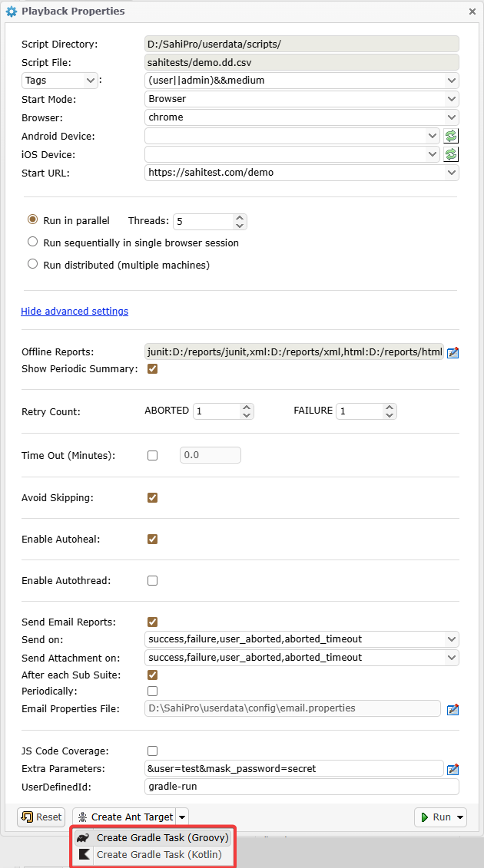Image resolution: width=484 pixels, height=868 pixels.
Task: Select Run distributed radio option
Action: coord(33,264)
